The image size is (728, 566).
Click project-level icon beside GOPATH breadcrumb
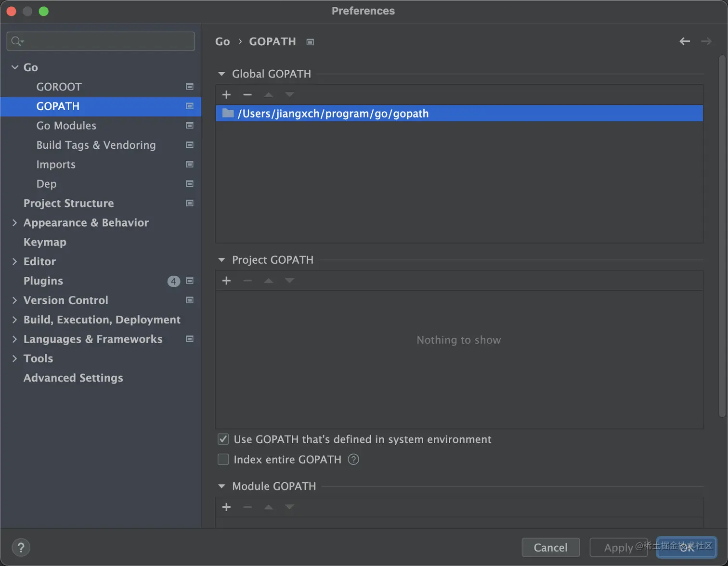pyautogui.click(x=310, y=42)
